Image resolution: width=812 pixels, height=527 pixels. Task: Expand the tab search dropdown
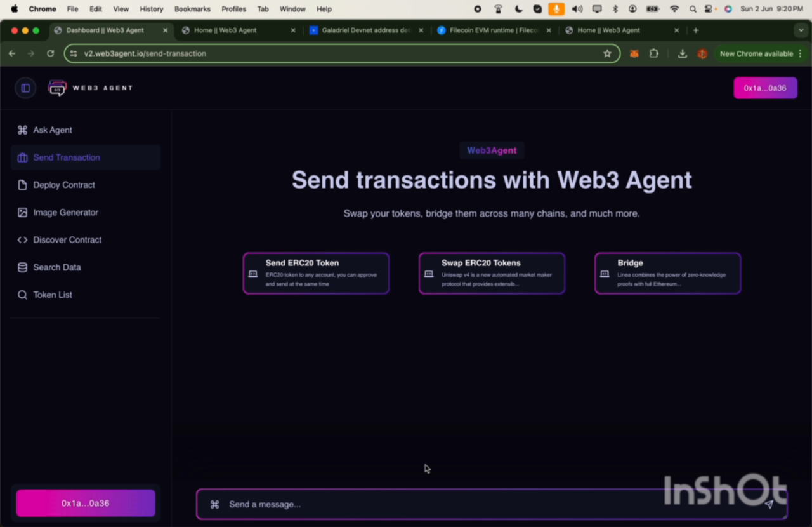[800, 30]
